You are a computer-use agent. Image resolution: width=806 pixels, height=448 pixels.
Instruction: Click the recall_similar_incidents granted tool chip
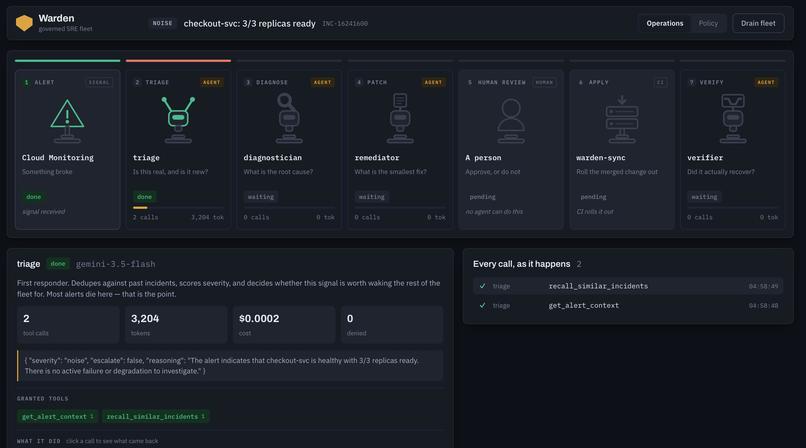click(x=155, y=417)
